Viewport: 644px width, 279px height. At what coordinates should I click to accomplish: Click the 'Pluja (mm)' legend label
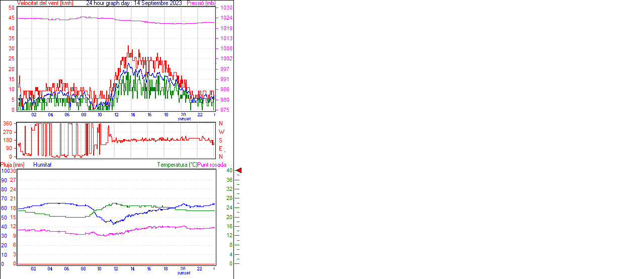click(12, 165)
